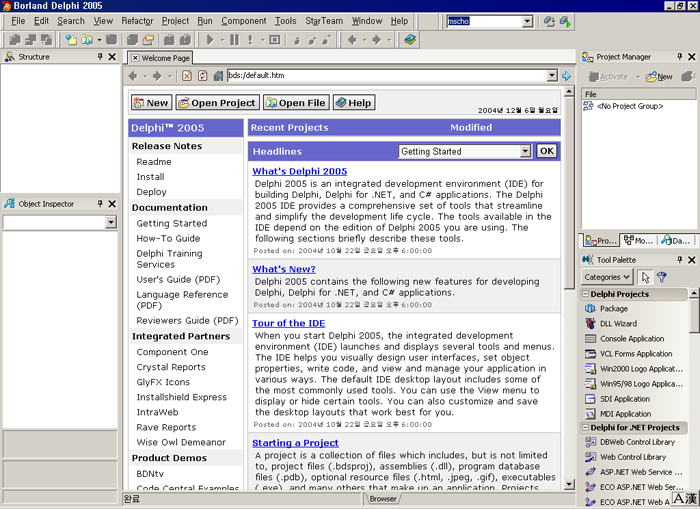Image resolution: width=700 pixels, height=509 pixels.
Task: Choose VCL Forms Application in Tool Palette
Action: [636, 354]
